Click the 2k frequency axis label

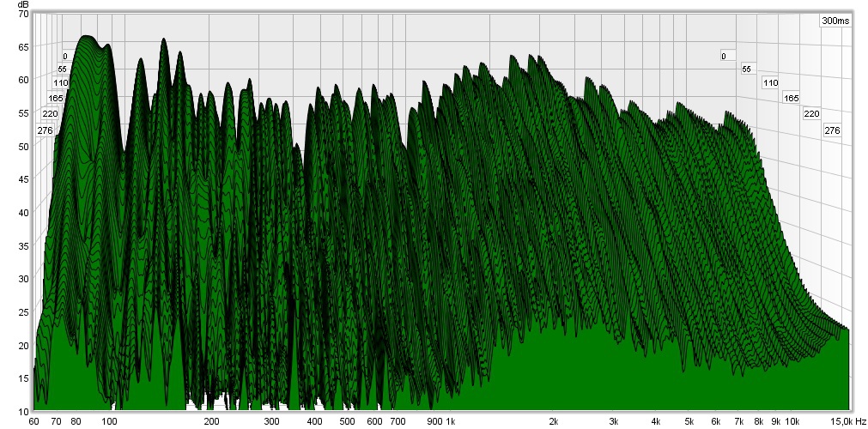tap(554, 421)
